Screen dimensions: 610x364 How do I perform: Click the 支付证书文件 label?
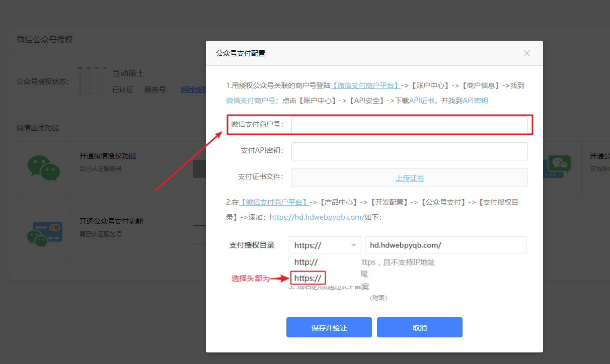[261, 177]
